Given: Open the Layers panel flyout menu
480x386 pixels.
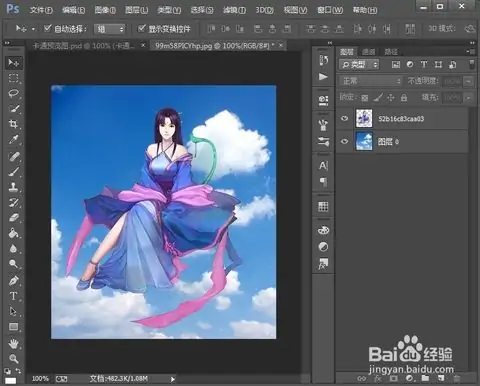Looking at the screenshot, I should 471,51.
